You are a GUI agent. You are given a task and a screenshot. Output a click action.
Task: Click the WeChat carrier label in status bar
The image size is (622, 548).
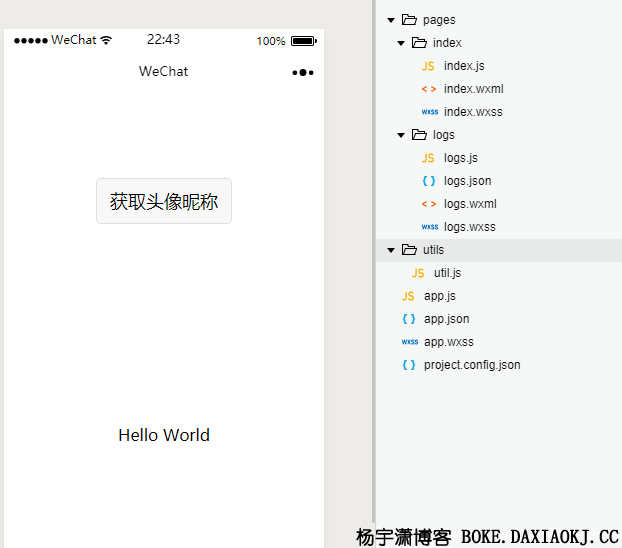[74, 40]
